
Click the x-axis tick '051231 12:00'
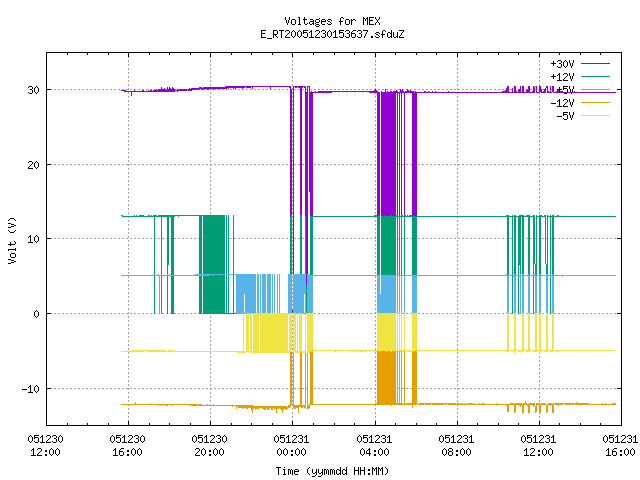tap(538, 446)
